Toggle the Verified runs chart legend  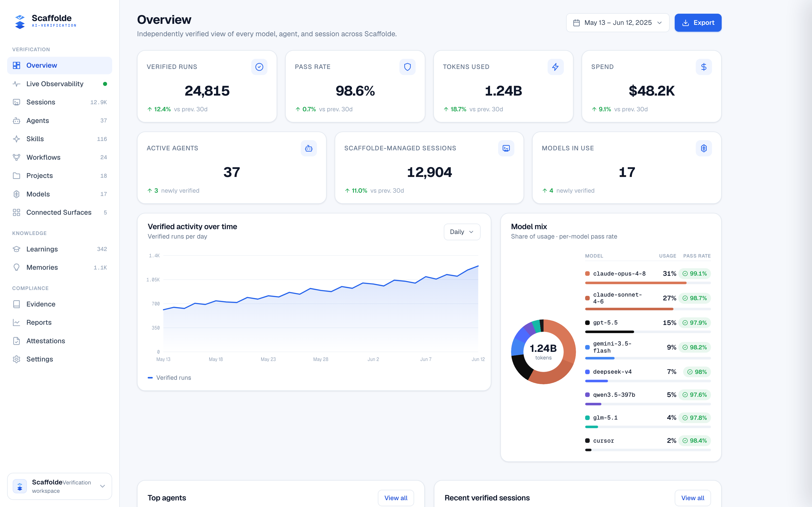(x=170, y=377)
